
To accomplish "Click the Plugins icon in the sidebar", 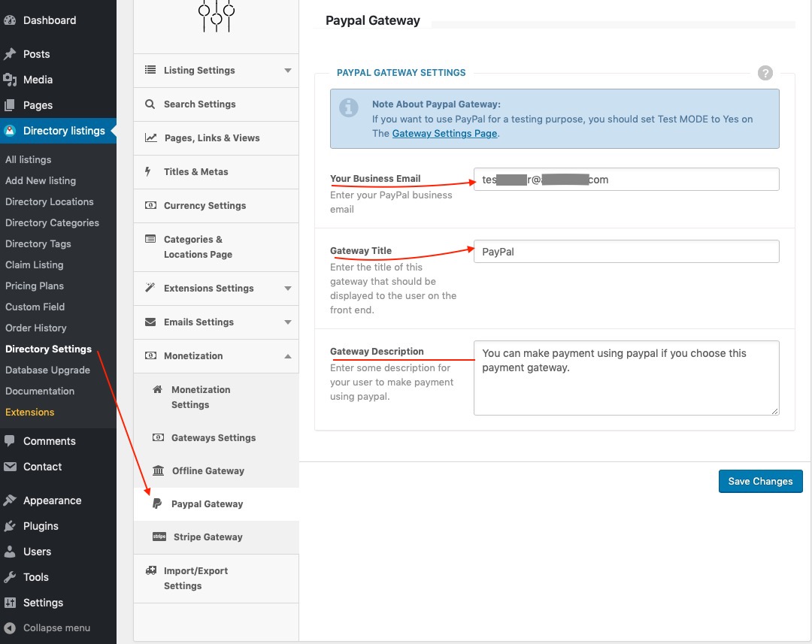I will click(x=10, y=526).
